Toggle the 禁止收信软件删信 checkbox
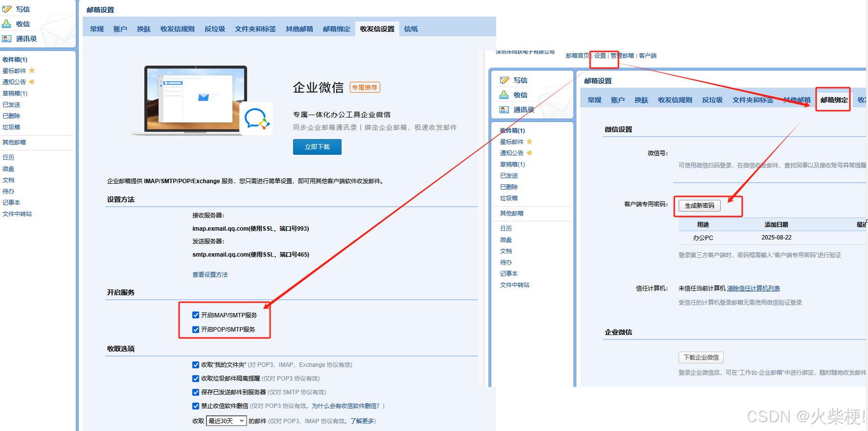868x431 pixels. (x=196, y=406)
